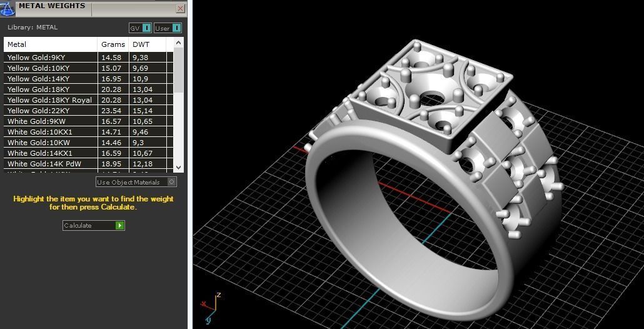
Task: Click scroll up arrow in metal list
Action: 178,43
